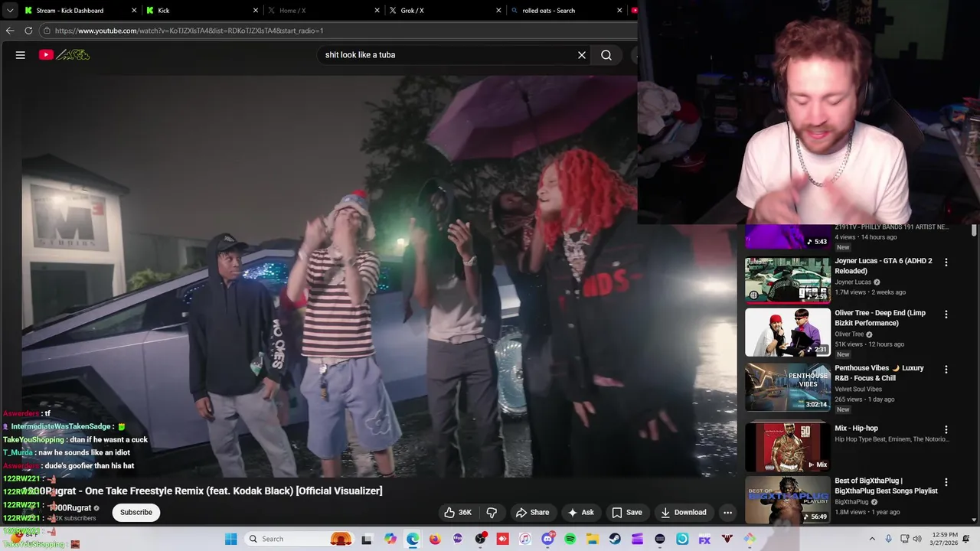Click the BigXthaPlug channel name

pos(851,502)
